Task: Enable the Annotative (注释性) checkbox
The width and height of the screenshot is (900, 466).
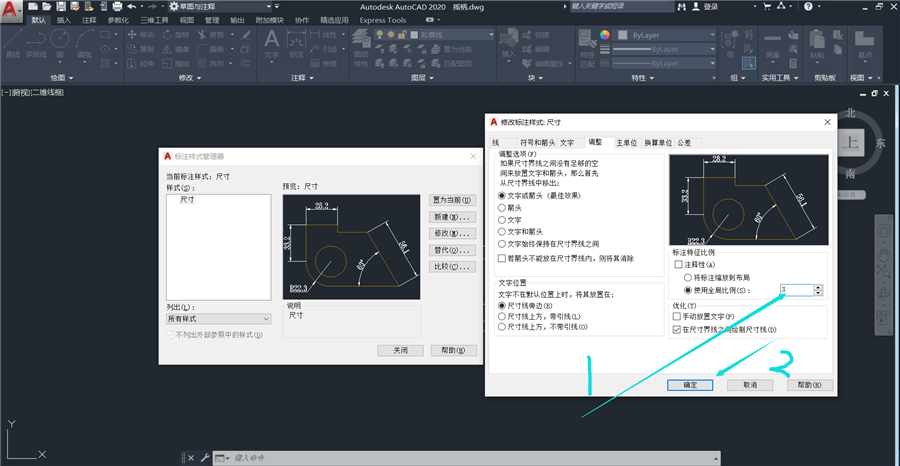Action: pos(678,265)
